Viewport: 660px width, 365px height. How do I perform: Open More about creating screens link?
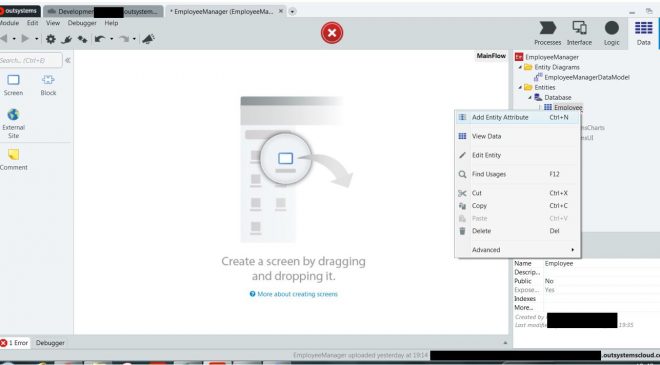point(294,294)
